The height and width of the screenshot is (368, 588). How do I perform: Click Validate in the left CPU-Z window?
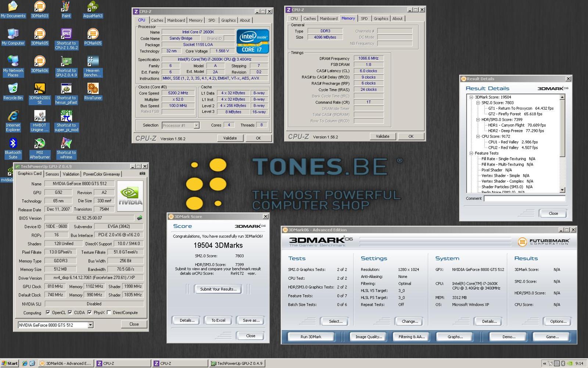click(230, 138)
